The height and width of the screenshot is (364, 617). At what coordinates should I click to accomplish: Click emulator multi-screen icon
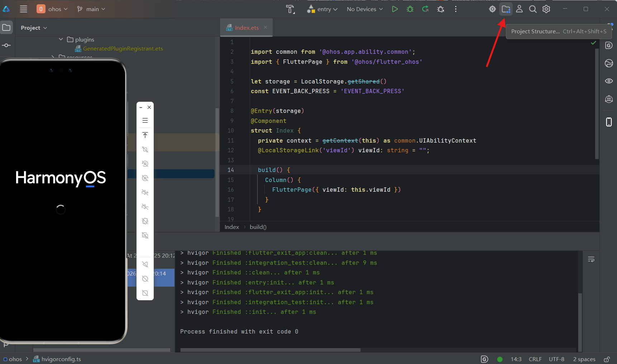coord(145,235)
